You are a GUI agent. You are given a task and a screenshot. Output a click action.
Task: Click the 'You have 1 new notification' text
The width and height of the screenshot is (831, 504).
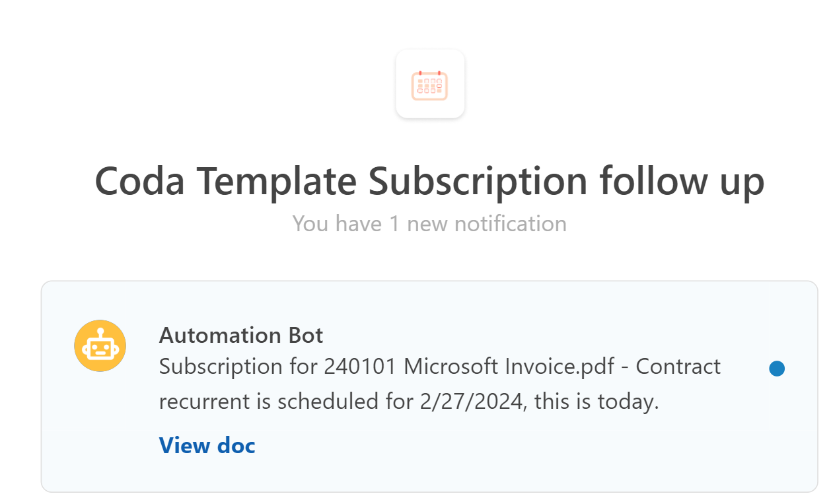(429, 223)
